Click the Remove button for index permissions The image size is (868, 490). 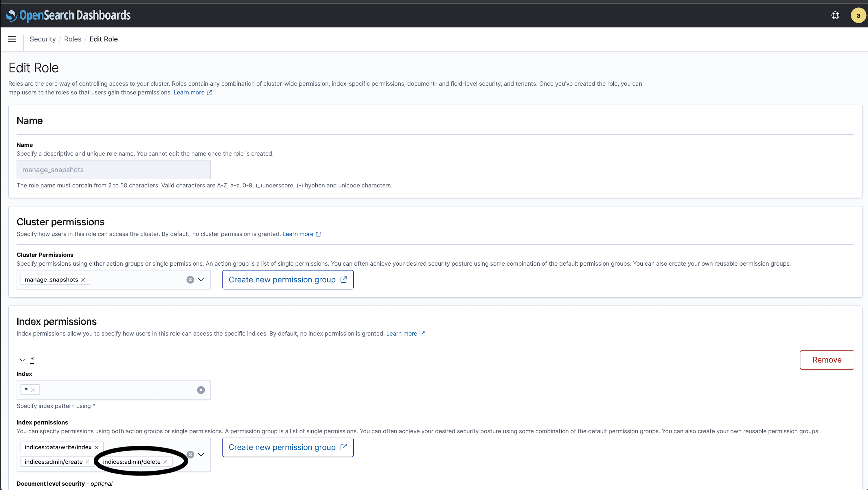click(x=827, y=359)
